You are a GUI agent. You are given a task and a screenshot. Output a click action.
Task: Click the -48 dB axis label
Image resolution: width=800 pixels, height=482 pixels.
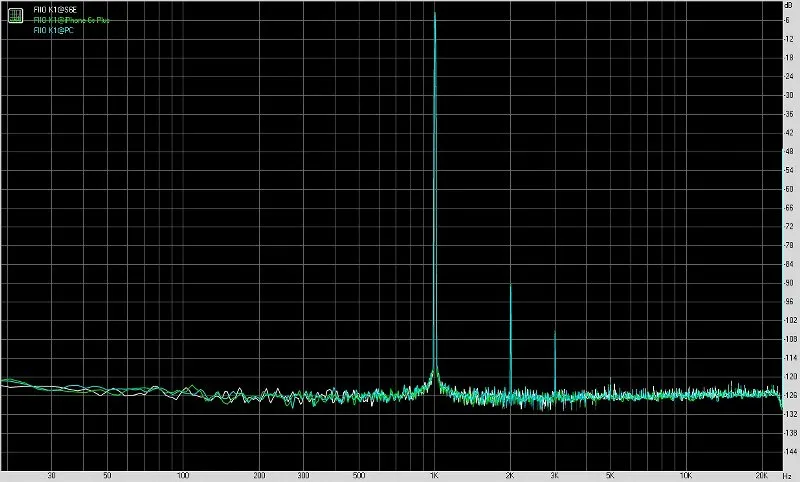coord(789,151)
